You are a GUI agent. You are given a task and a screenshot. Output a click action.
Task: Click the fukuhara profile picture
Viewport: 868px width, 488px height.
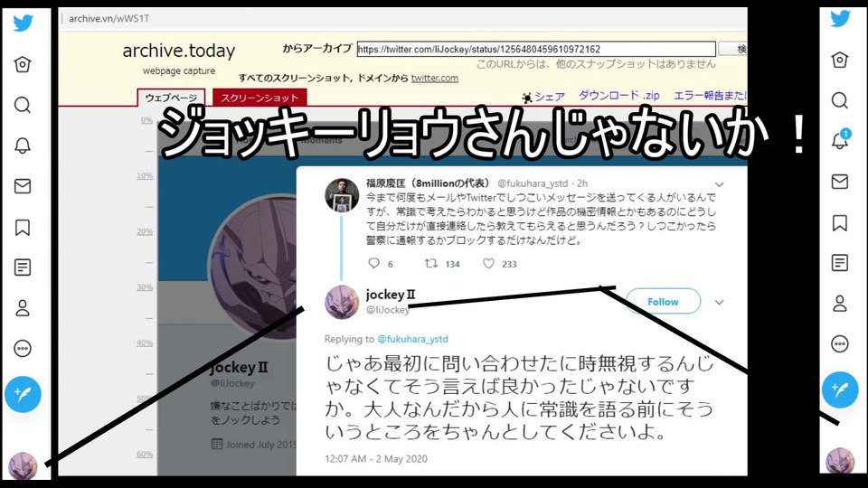click(x=342, y=195)
